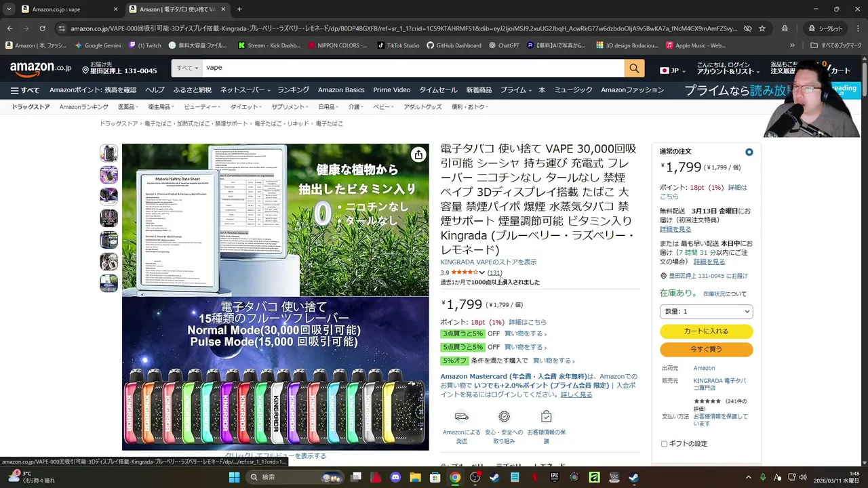Expand the サプリメント subcategory dropdown
The height and width of the screenshot is (488, 868).
click(x=290, y=107)
